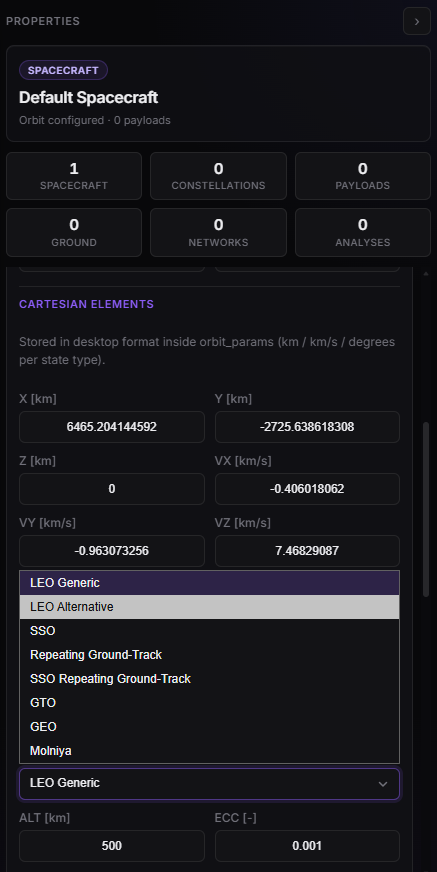Screen dimensions: 437x872
Task: Click the VY [km/s] input box
Action: pyautogui.click(x=112, y=551)
